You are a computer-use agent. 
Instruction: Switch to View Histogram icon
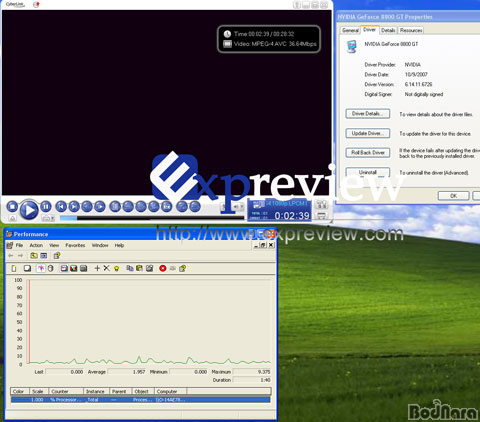[x=74, y=268]
